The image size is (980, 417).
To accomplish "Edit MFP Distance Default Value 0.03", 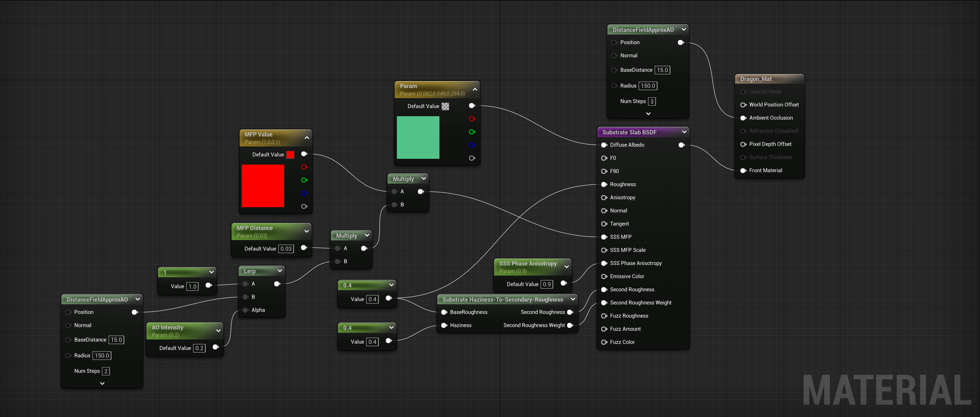I will (x=286, y=249).
